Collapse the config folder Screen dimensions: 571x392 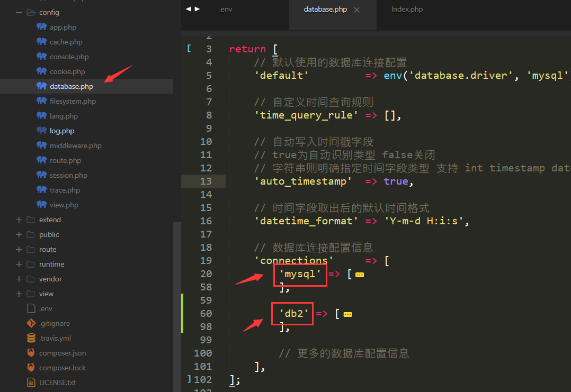pyautogui.click(x=19, y=12)
